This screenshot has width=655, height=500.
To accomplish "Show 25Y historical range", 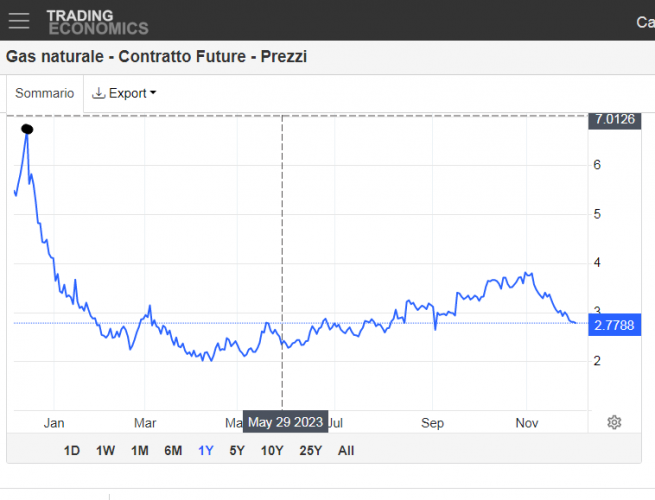I will tap(310, 450).
